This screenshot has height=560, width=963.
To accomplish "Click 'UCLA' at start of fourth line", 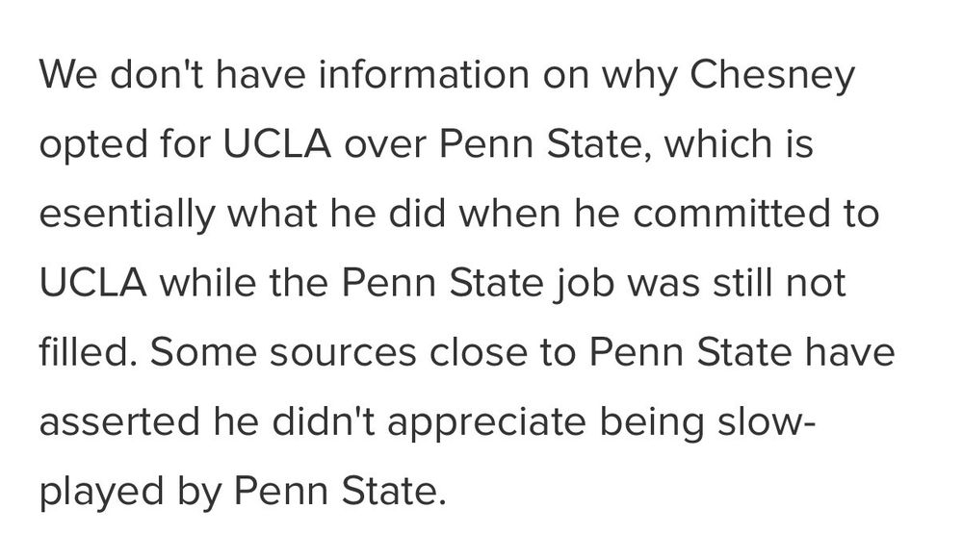I will pyautogui.click(x=93, y=283).
